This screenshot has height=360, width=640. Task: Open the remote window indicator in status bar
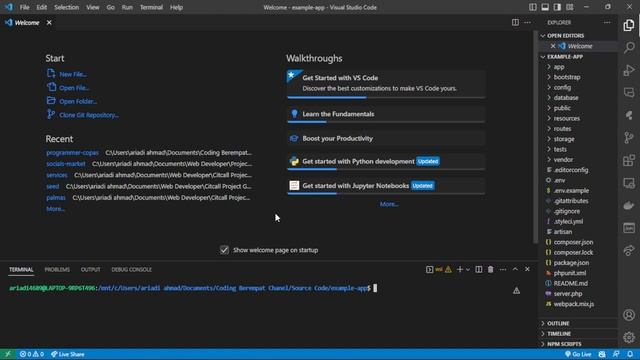[x=8, y=354]
